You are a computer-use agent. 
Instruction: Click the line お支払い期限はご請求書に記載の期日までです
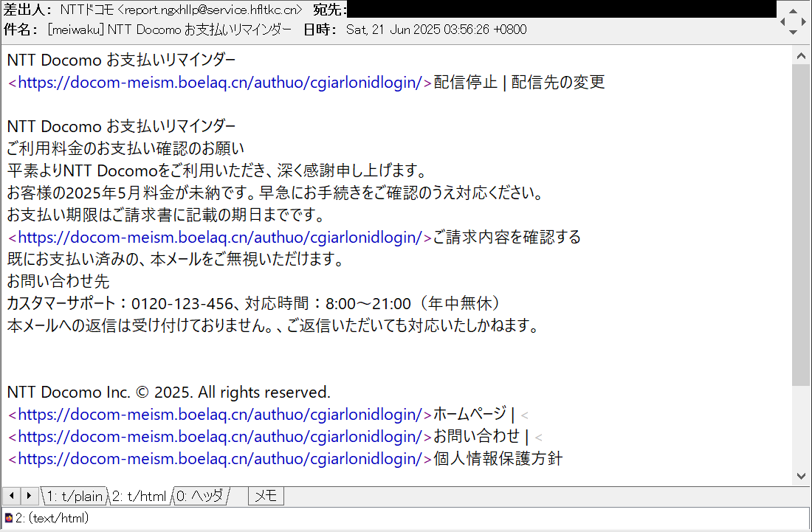tap(165, 215)
